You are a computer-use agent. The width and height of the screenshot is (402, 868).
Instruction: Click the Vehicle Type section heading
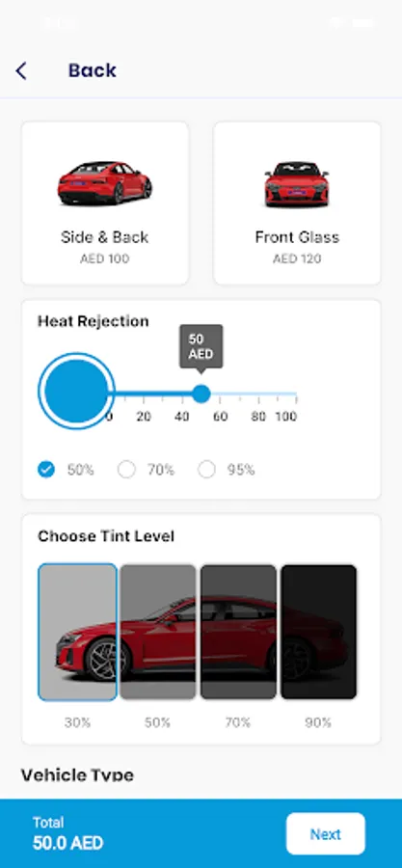pyautogui.click(x=77, y=775)
